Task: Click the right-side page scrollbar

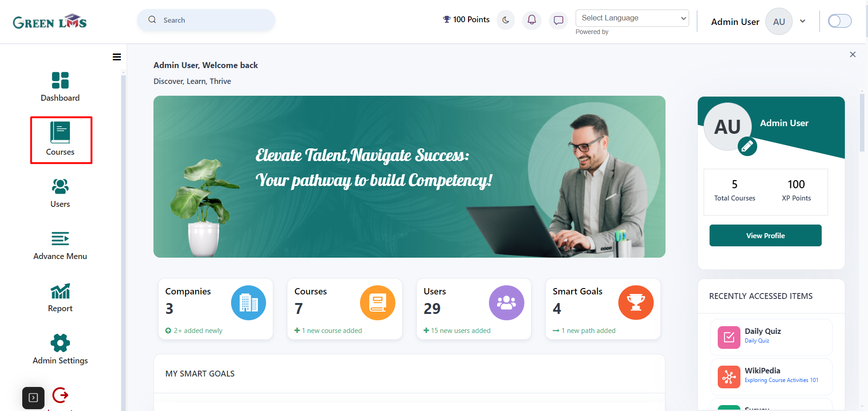Action: 862,122
